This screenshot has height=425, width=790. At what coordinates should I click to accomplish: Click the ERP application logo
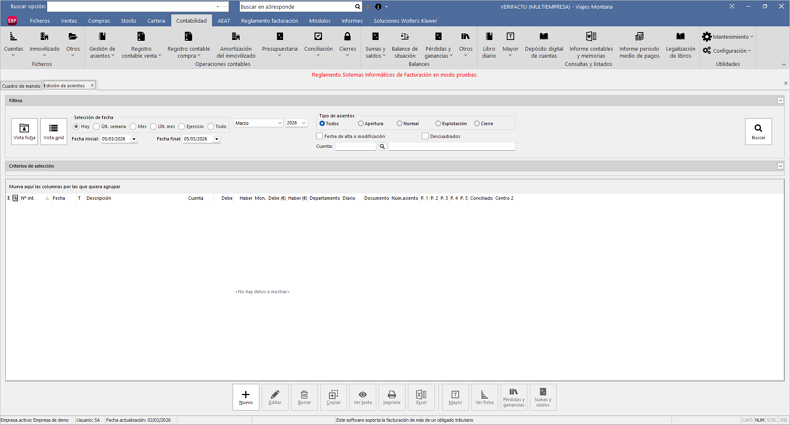[x=12, y=21]
